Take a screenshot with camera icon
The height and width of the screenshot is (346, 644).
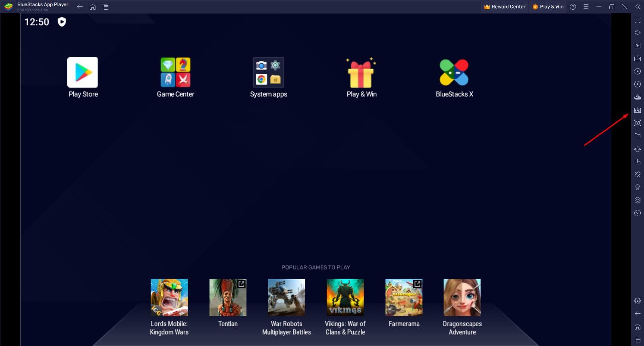638,123
